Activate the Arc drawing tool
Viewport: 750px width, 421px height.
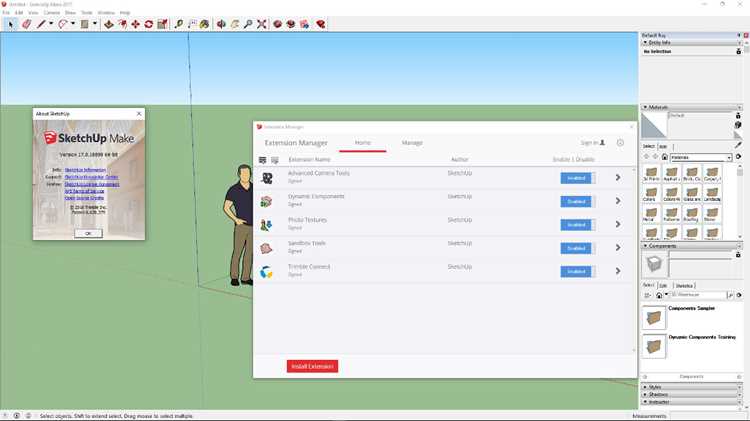point(63,24)
